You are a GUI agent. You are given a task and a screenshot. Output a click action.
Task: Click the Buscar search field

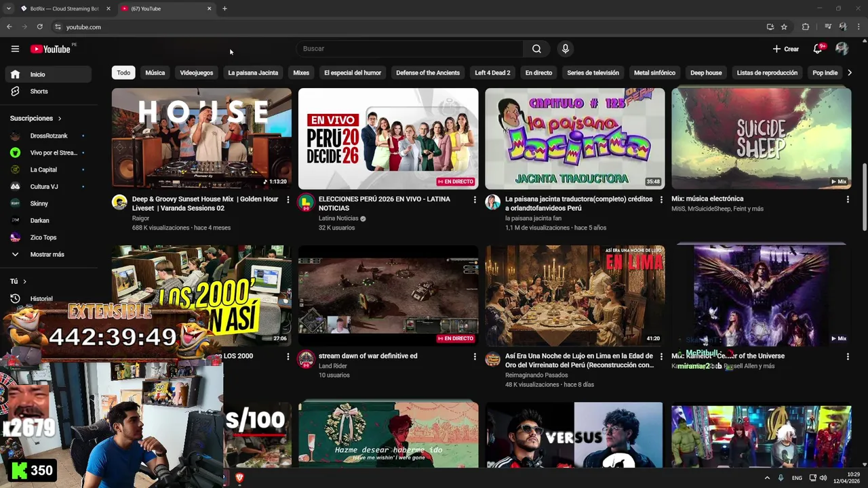point(410,49)
